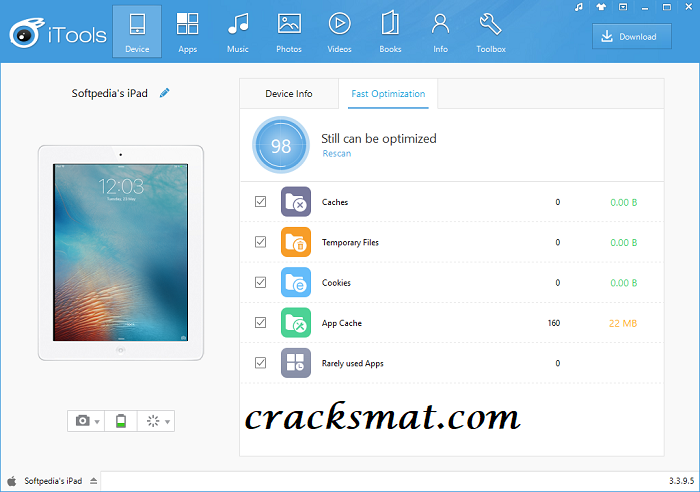700x492 pixels.
Task: Click the App Cache green icon
Action: [x=296, y=322]
